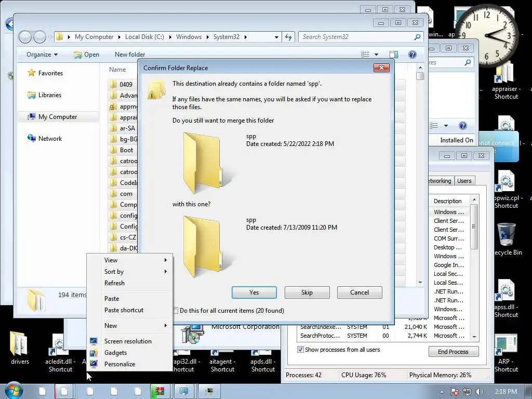Click New folder in Explorer toolbar
This screenshot has width=532, height=399.
129,55
